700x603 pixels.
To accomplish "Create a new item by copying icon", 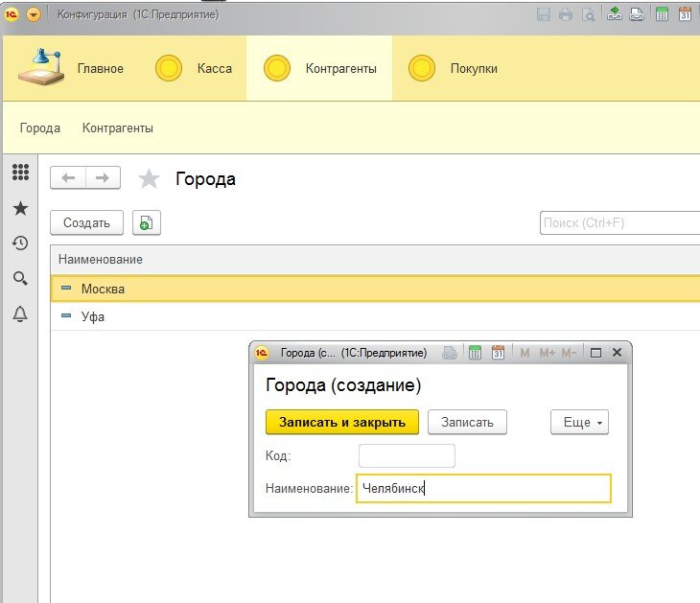I will pyautogui.click(x=147, y=222).
